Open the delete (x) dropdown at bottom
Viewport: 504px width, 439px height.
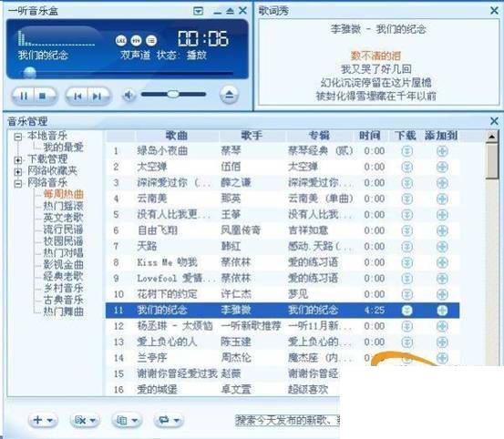coord(85,420)
